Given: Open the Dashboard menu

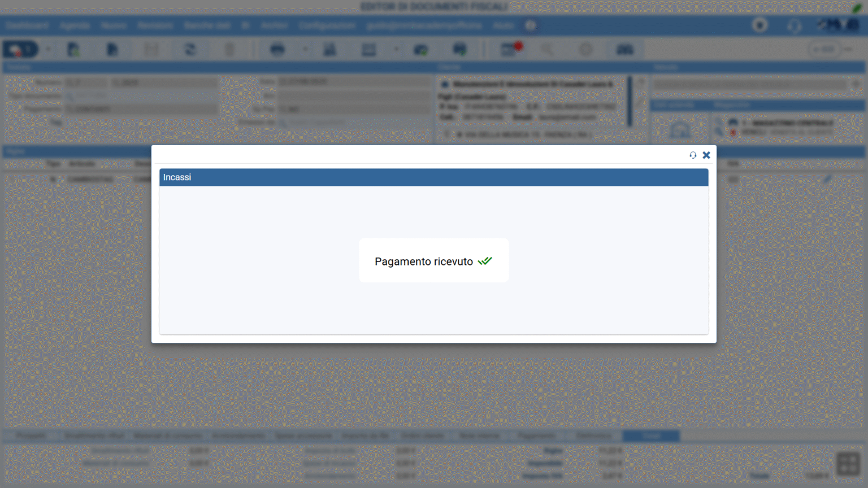Looking at the screenshot, I should (27, 25).
